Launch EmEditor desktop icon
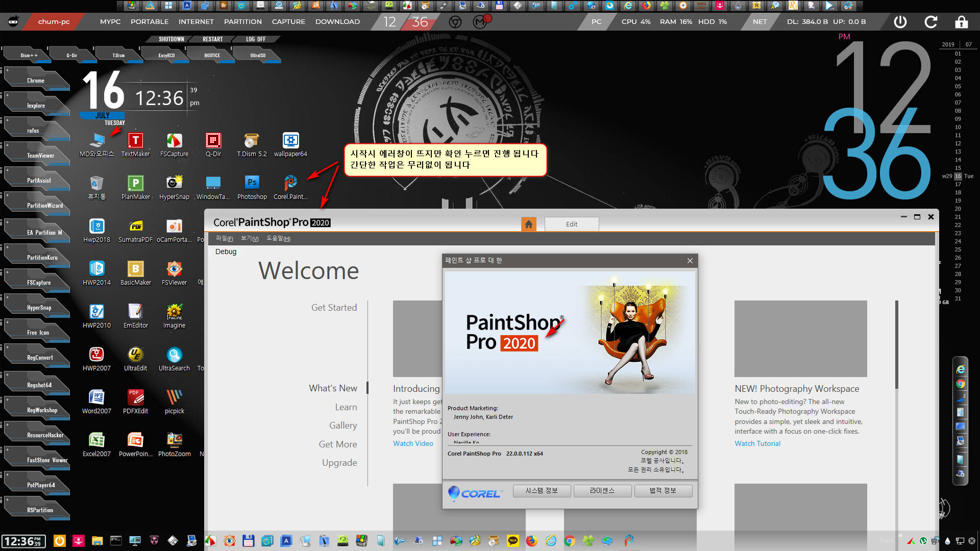The height and width of the screenshot is (551, 980). pyautogui.click(x=135, y=316)
